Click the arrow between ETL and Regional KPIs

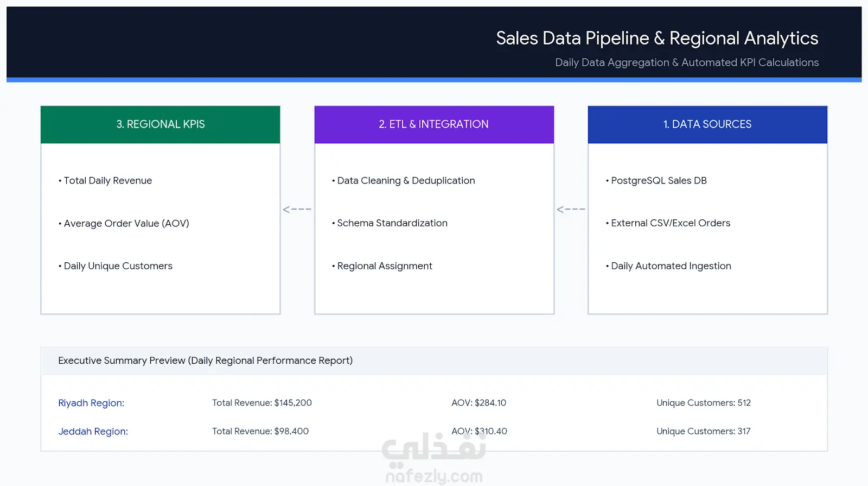pyautogui.click(x=297, y=209)
